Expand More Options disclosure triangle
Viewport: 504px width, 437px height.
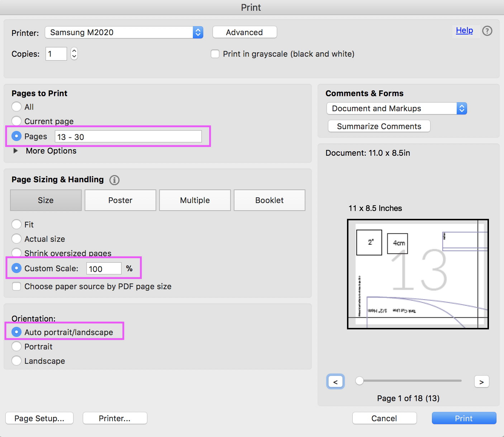[x=15, y=151]
